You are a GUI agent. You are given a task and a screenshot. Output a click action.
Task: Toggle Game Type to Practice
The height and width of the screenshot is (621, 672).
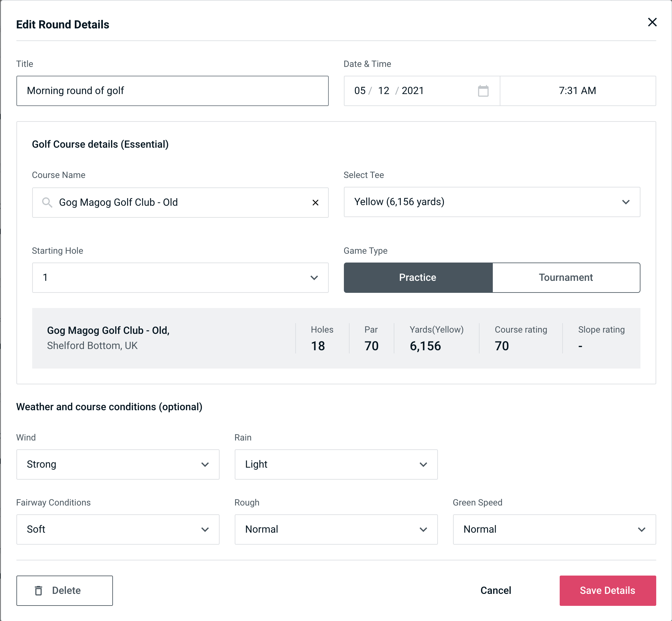point(417,277)
